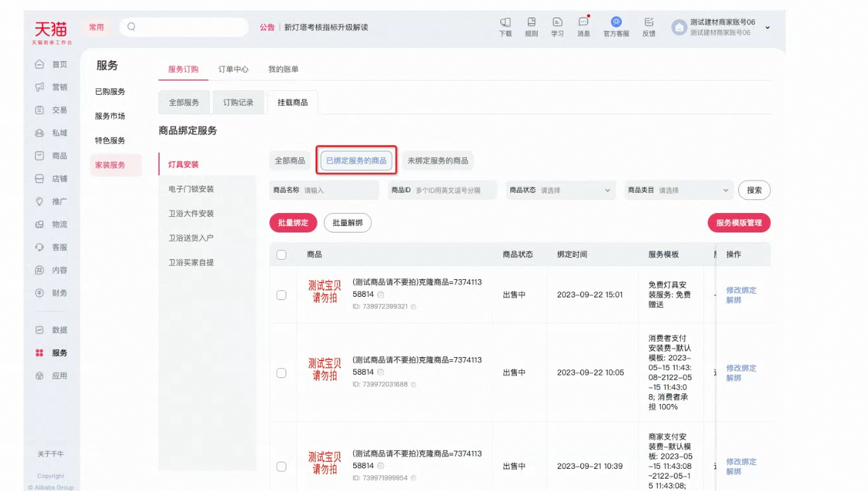Focus the 商品ID input field
Viewport: 868px width, 491px height.
(x=442, y=190)
